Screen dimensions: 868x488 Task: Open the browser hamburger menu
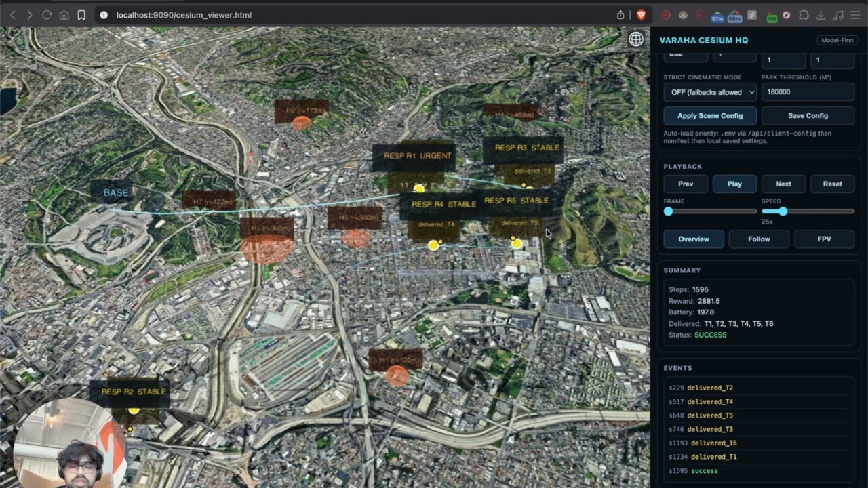[x=855, y=14]
